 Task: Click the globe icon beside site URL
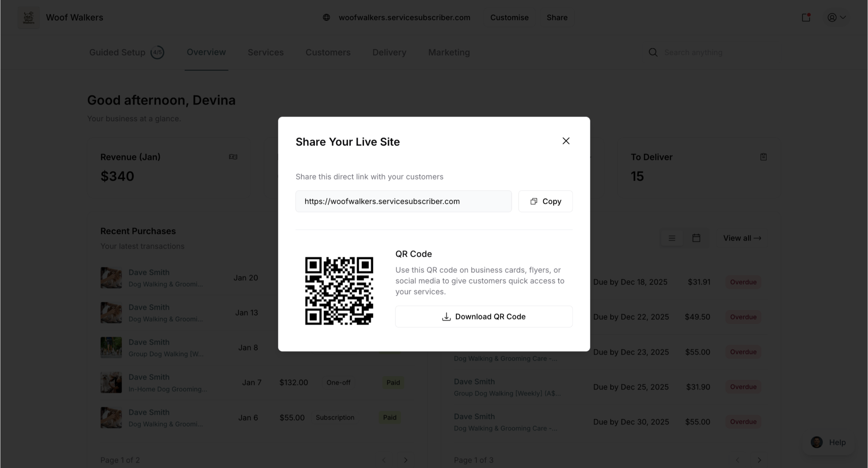(x=326, y=17)
